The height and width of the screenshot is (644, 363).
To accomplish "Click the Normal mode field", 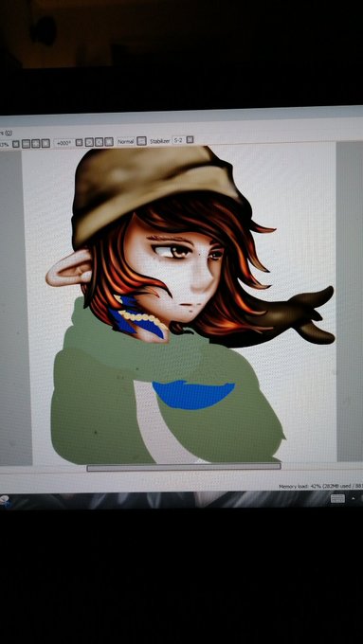I will [x=126, y=141].
